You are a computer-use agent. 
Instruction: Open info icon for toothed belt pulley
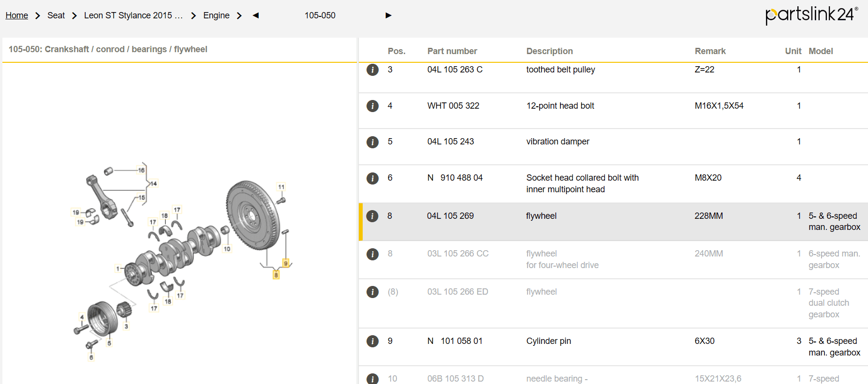tap(372, 70)
